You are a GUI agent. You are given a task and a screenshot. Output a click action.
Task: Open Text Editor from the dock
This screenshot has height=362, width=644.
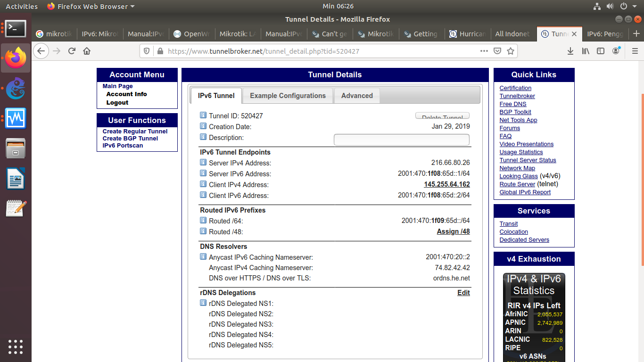(16, 208)
